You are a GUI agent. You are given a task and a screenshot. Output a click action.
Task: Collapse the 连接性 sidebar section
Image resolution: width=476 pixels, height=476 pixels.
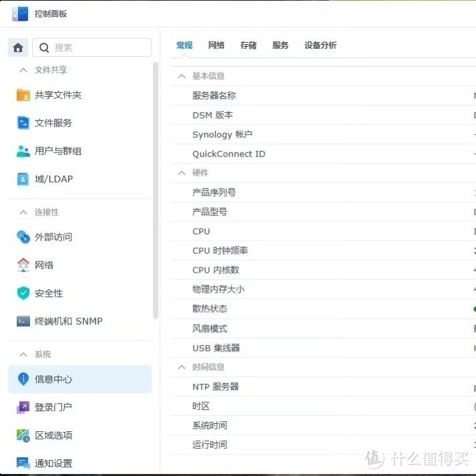(23, 212)
